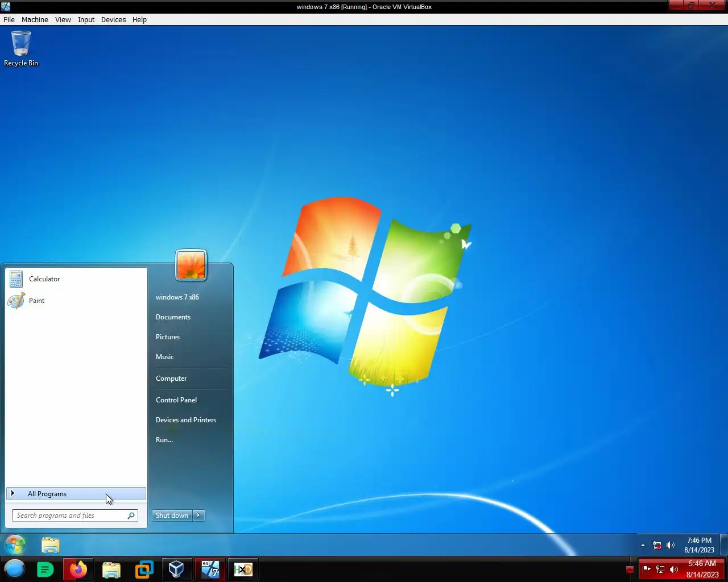Click the host network tray icon
Image resolution: width=728 pixels, height=582 pixels.
point(660,569)
